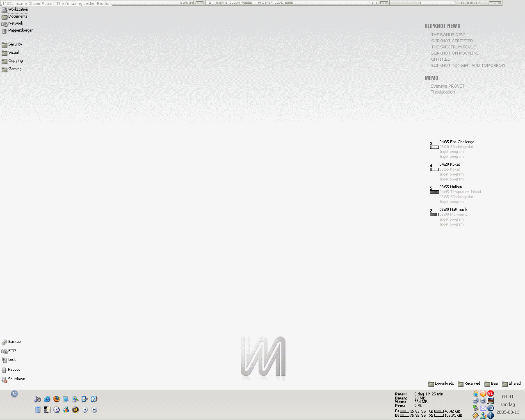
Task: Click the Winamp lightning tray icon
Action: click(x=476, y=415)
